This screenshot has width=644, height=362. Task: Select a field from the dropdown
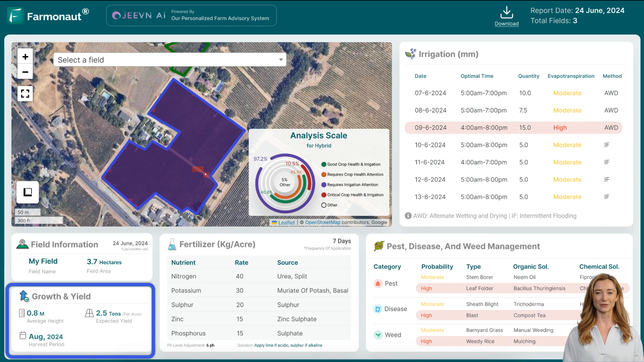pos(170,60)
